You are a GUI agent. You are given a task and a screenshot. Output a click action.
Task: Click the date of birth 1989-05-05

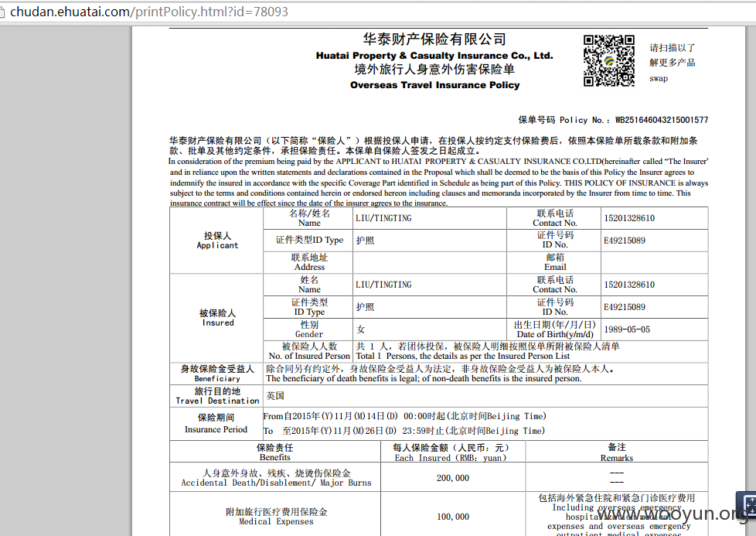click(627, 329)
